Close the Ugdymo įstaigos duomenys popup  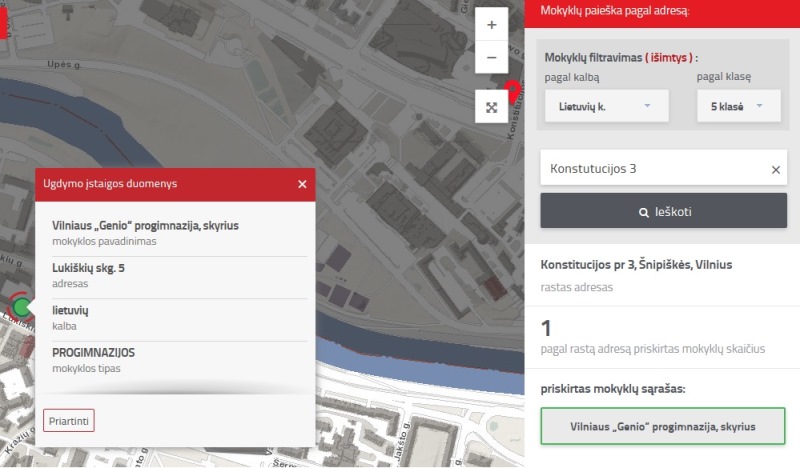pyautogui.click(x=302, y=184)
